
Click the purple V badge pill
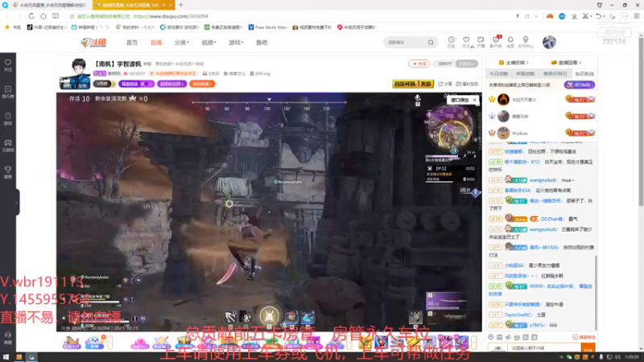pyautogui.click(x=104, y=84)
